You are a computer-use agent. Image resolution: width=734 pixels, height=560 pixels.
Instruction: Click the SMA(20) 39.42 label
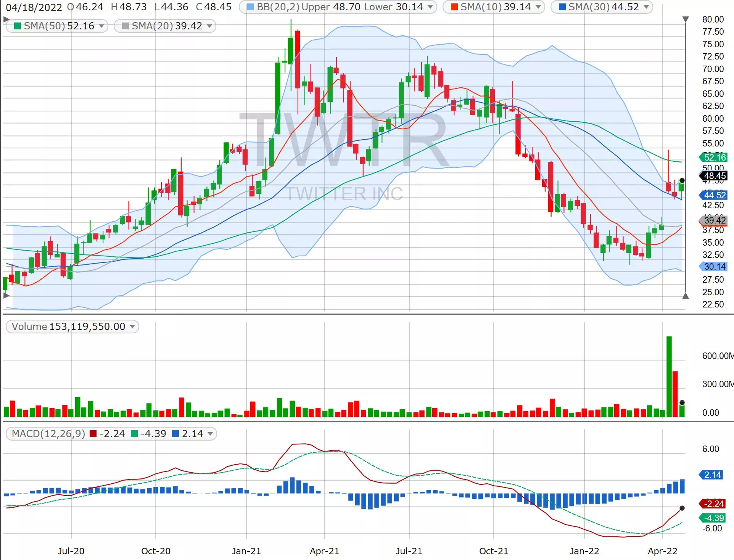167,26
